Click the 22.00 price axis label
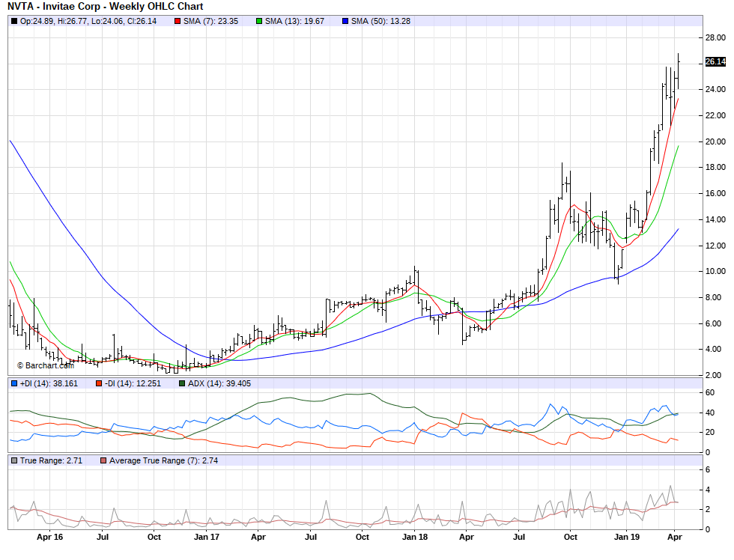Viewport: 734px width, 560px height. click(x=715, y=115)
